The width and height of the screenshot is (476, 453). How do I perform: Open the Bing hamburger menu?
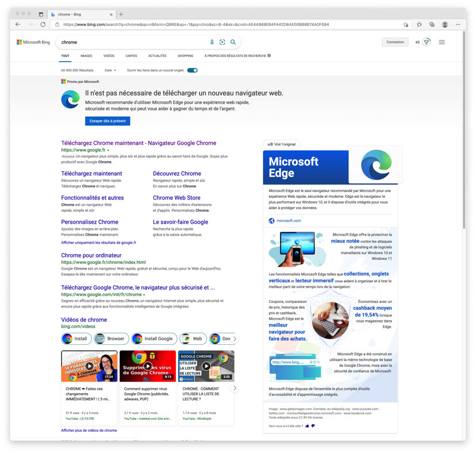point(442,42)
